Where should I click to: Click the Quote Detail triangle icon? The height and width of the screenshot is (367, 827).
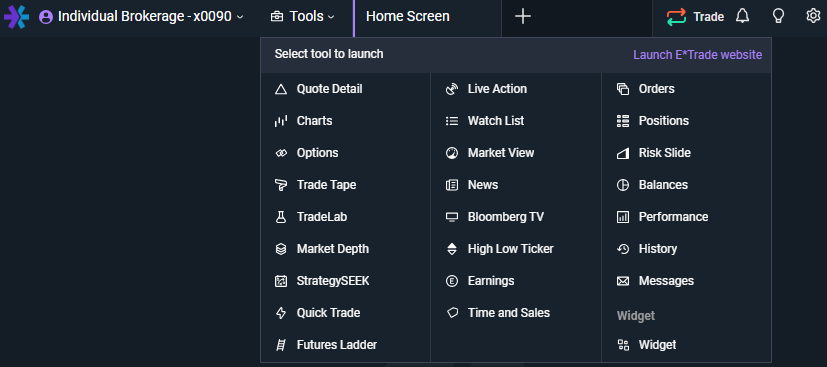(x=281, y=89)
